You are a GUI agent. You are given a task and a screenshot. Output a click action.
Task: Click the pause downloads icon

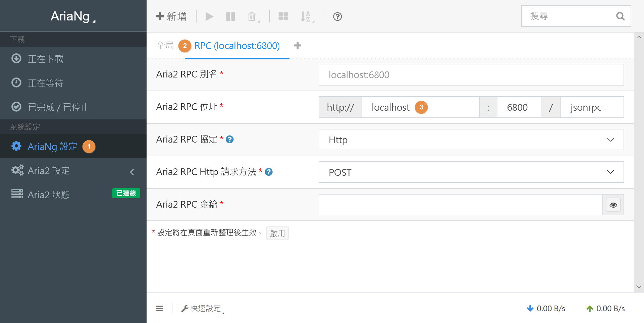[230, 16]
